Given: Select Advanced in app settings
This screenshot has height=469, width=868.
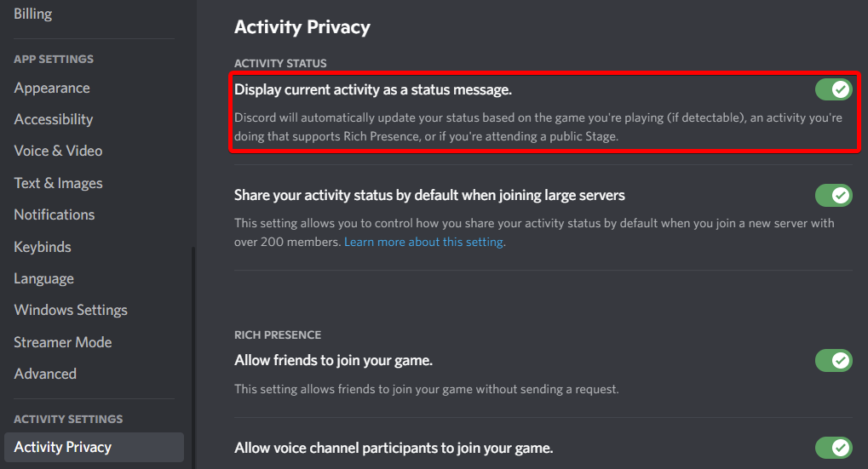Looking at the screenshot, I should tap(45, 374).
